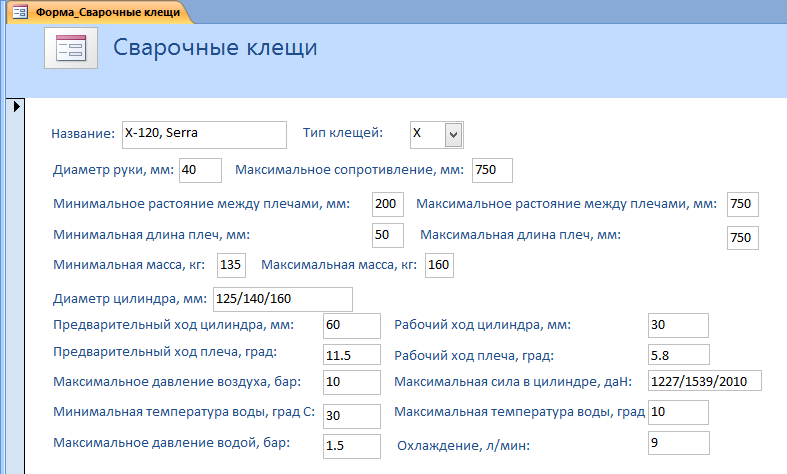The height and width of the screenshot is (474, 787).
Task: Open the Тип клещей dropdown
Action: click(x=453, y=134)
